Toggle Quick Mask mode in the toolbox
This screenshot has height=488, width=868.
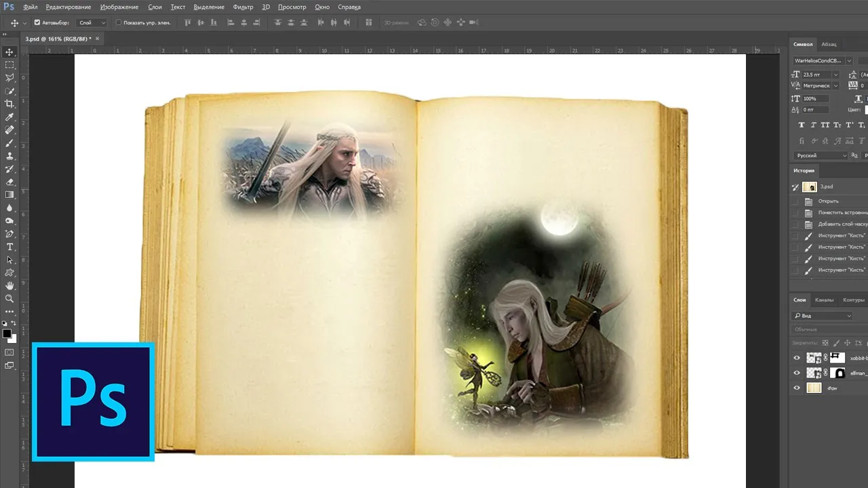pyautogui.click(x=9, y=352)
